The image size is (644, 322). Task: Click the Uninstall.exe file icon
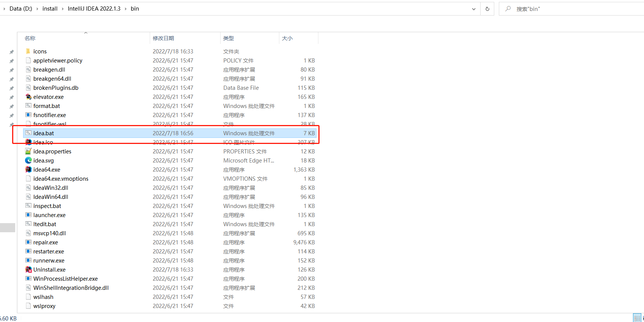(x=28, y=269)
